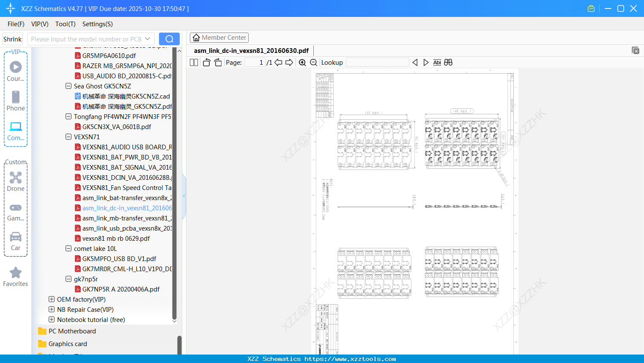Image resolution: width=644 pixels, height=363 pixels.
Task: Select the Phone category icon
Action: pyautogui.click(x=16, y=101)
